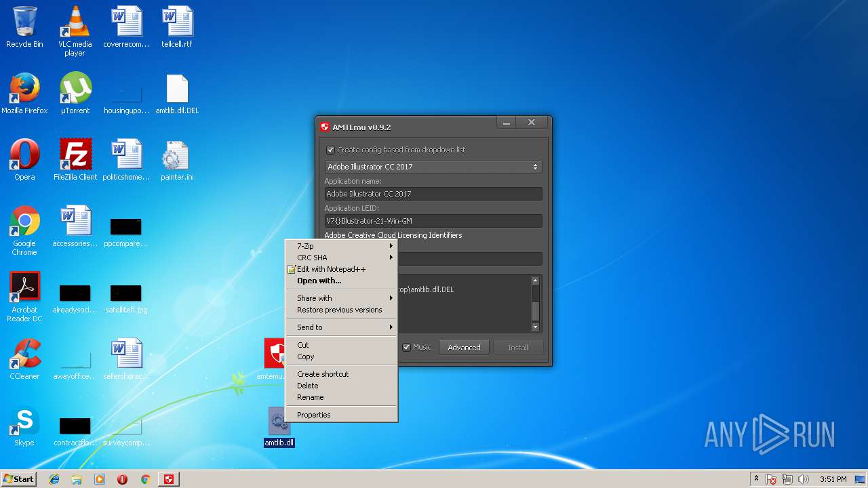Viewport: 868px width, 488px height.
Task: Open Opera desktop icon
Action: [24, 160]
